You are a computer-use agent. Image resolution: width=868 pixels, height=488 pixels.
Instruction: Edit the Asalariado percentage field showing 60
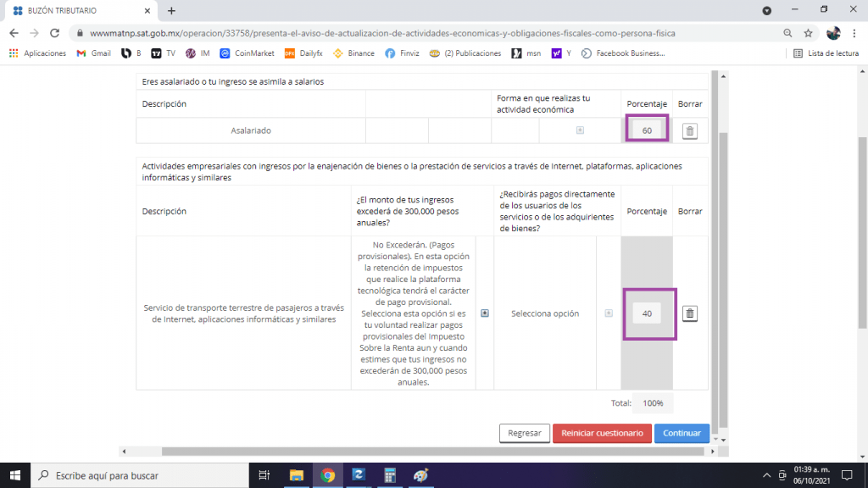tap(647, 130)
